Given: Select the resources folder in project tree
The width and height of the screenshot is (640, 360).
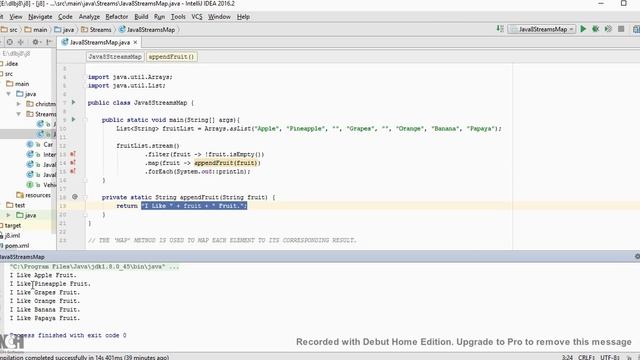Looking at the screenshot, I should pyautogui.click(x=33, y=195).
